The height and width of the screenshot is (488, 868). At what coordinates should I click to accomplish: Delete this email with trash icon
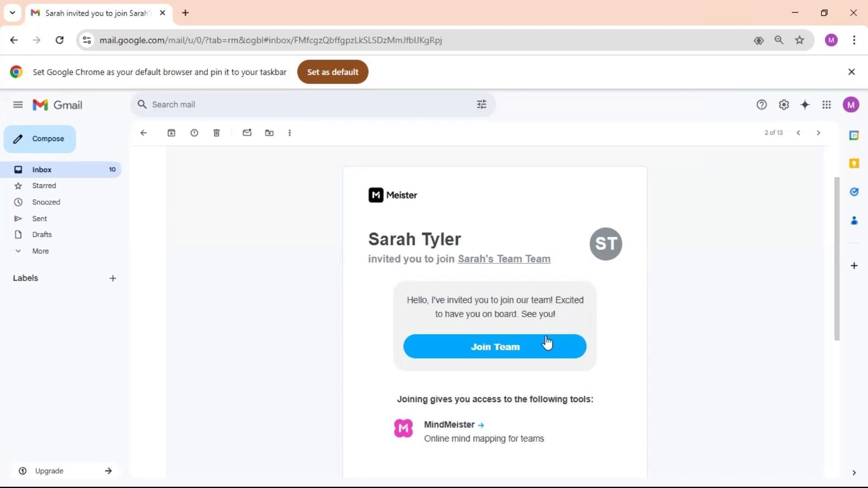[x=217, y=133]
